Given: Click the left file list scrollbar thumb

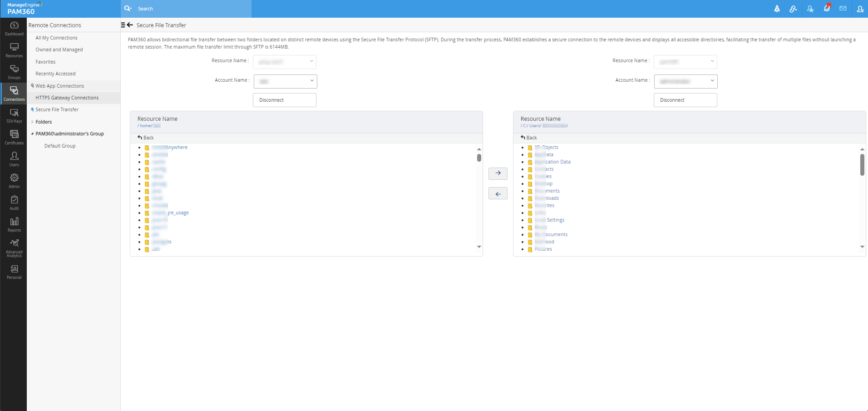Looking at the screenshot, I should (x=479, y=158).
